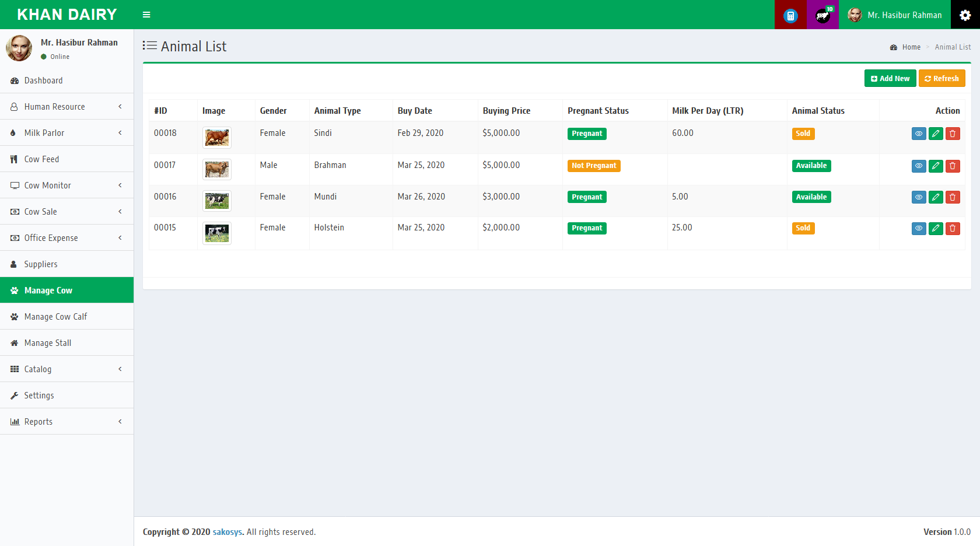Image resolution: width=980 pixels, height=546 pixels.
Task: Click the Sold status badge for 00018
Action: (x=803, y=134)
